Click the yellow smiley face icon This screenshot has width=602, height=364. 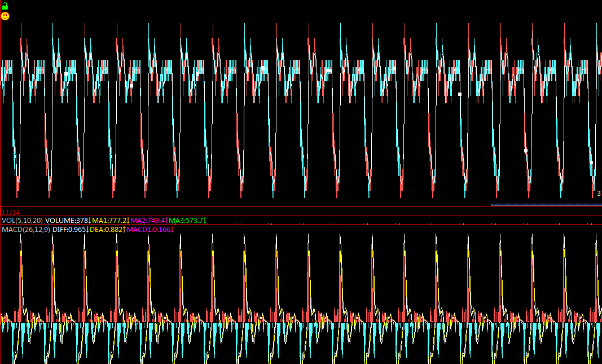pos(5,16)
